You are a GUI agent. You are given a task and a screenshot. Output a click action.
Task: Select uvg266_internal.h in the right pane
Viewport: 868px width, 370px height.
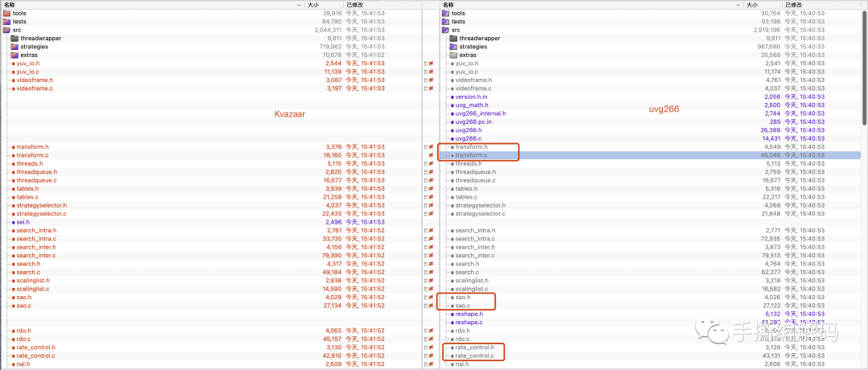tap(484, 113)
